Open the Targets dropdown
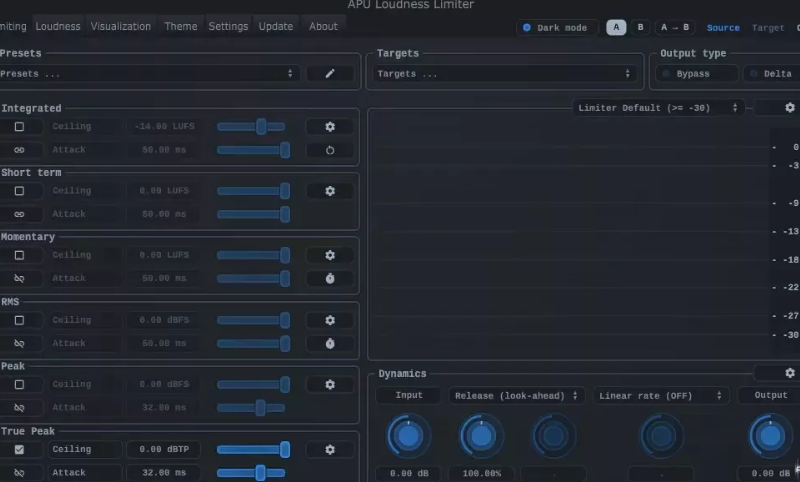The image size is (800, 482). (x=504, y=74)
